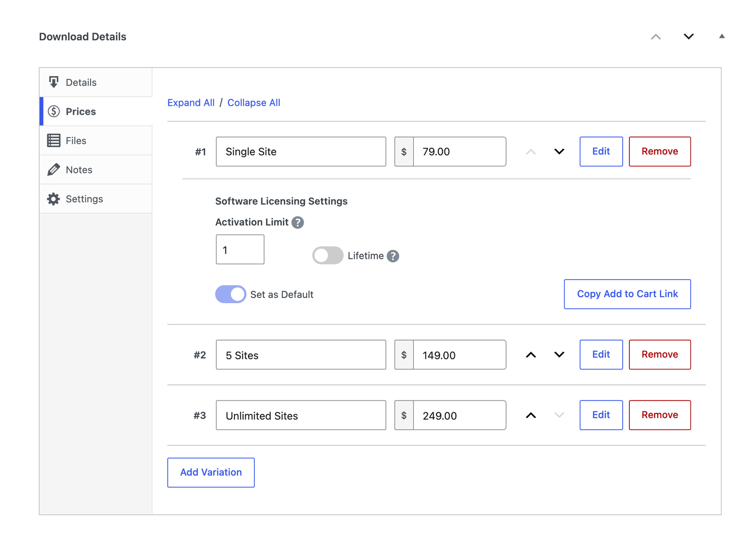Viewport: 756px width, 554px height.
Task: Click the Prices dollar icon
Action: tap(54, 111)
